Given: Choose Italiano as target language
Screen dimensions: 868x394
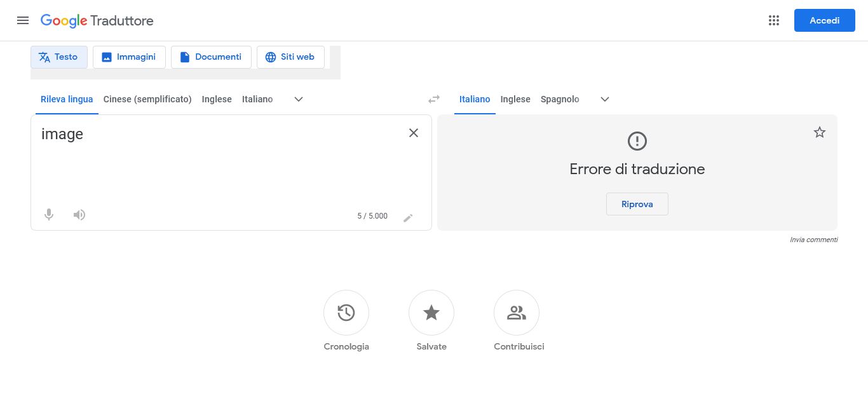Looking at the screenshot, I should point(475,99).
